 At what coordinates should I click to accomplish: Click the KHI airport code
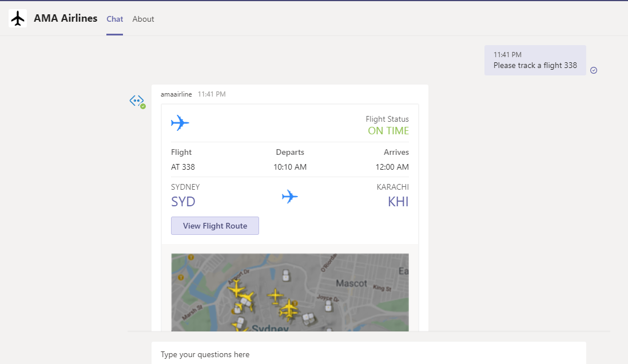point(398,202)
